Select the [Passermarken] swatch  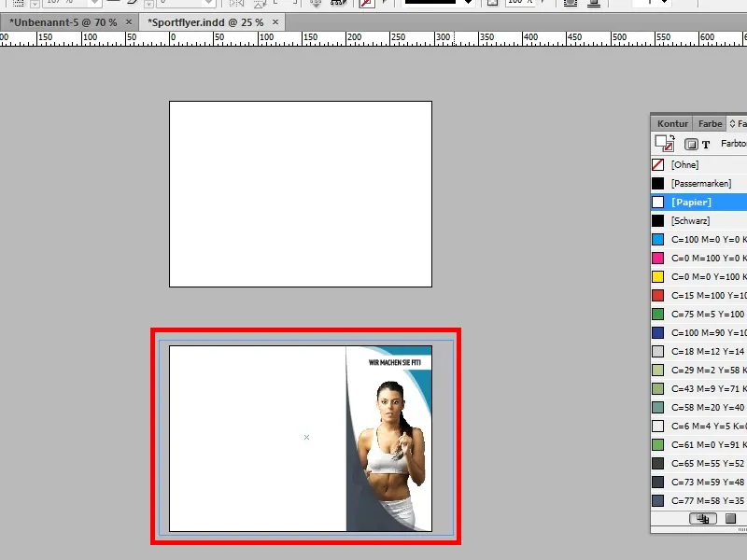click(x=698, y=183)
